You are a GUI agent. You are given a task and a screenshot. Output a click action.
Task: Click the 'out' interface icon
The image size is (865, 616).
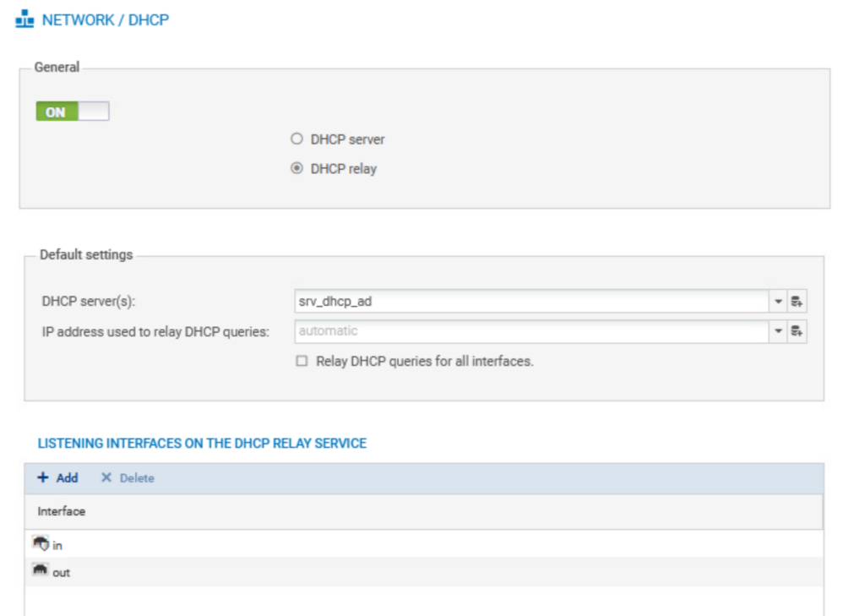click(40, 571)
